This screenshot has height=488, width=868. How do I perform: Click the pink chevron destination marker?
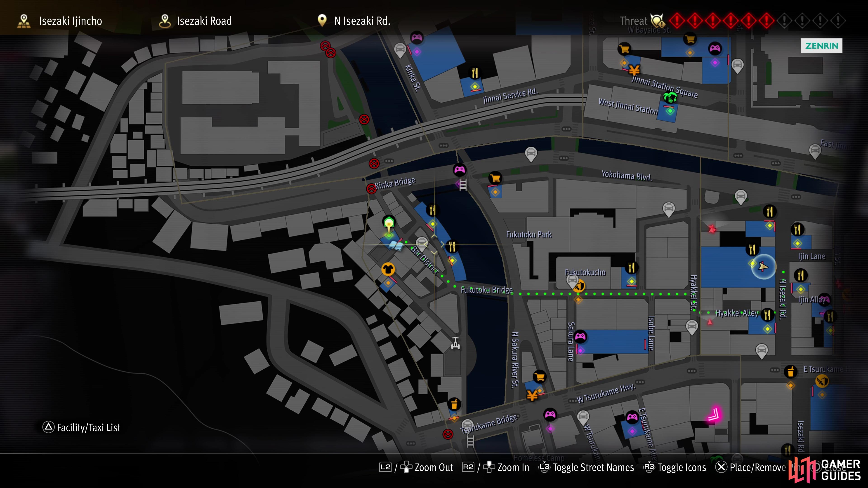tap(714, 415)
